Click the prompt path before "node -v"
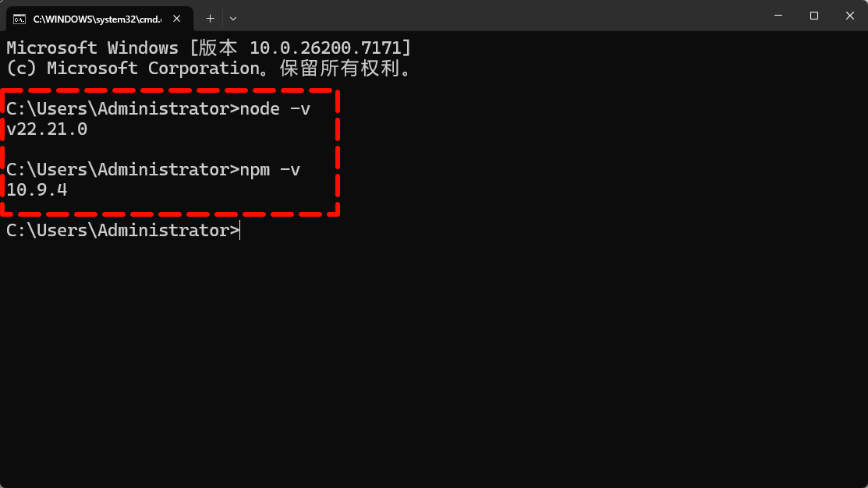This screenshot has height=488, width=868. coord(122,109)
